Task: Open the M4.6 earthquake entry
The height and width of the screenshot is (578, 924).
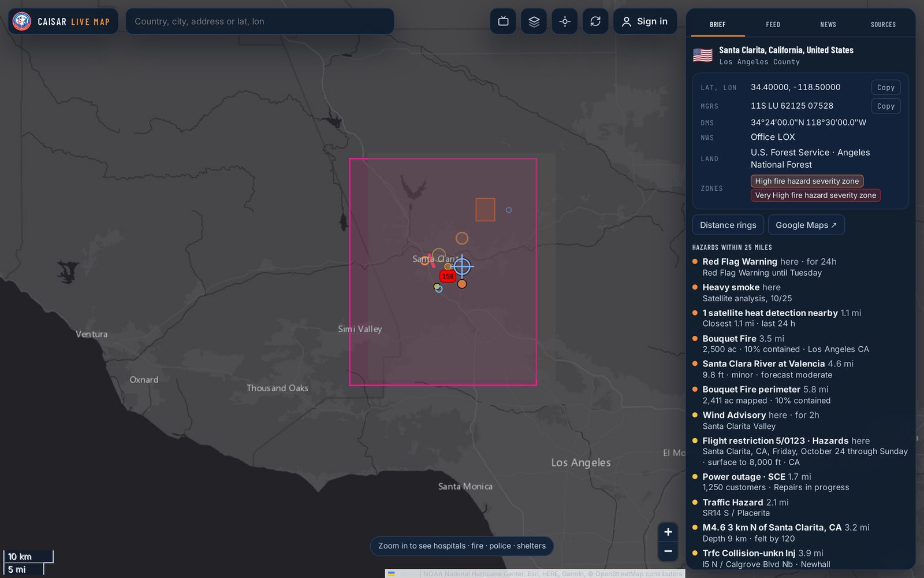Action: click(x=801, y=532)
